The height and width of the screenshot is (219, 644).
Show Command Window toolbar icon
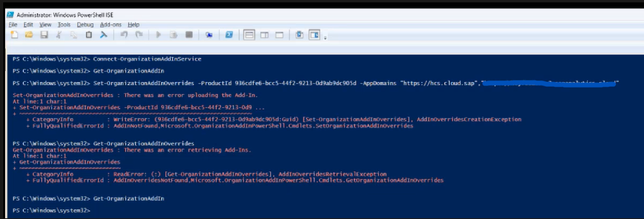click(x=299, y=35)
